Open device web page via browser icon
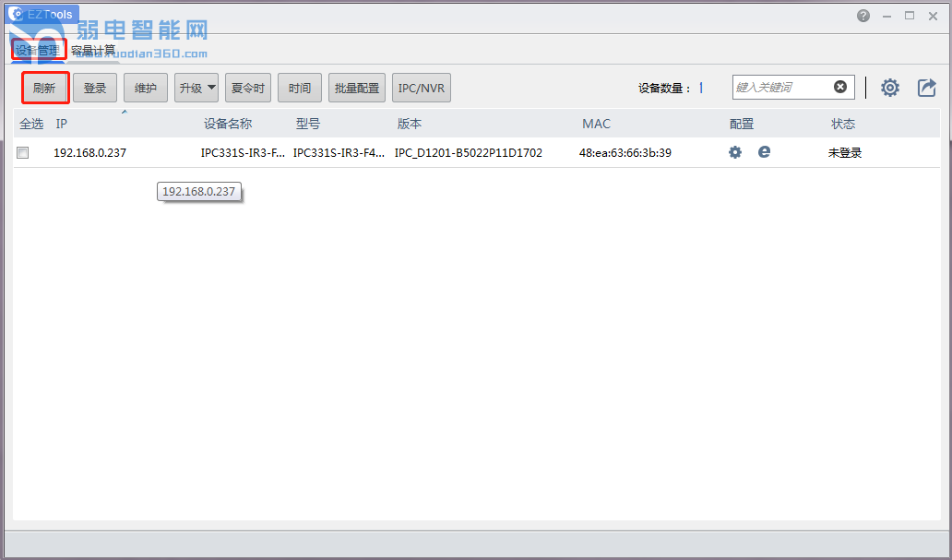The height and width of the screenshot is (560, 952). pyautogui.click(x=764, y=152)
